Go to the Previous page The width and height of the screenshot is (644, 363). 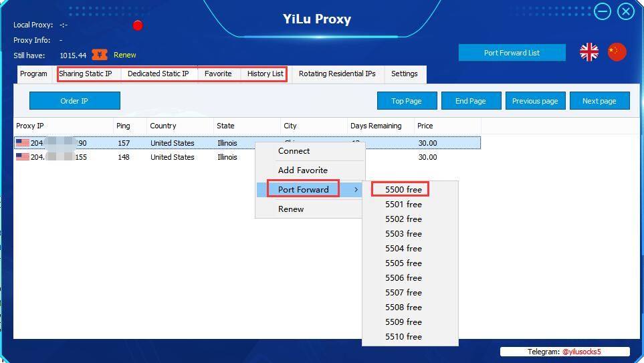pos(535,100)
